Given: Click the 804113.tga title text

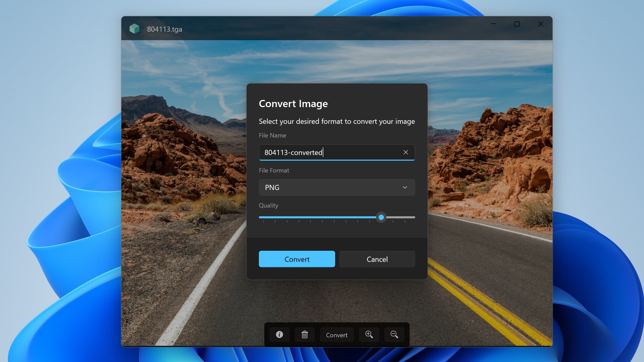Looking at the screenshot, I should click(165, 29).
